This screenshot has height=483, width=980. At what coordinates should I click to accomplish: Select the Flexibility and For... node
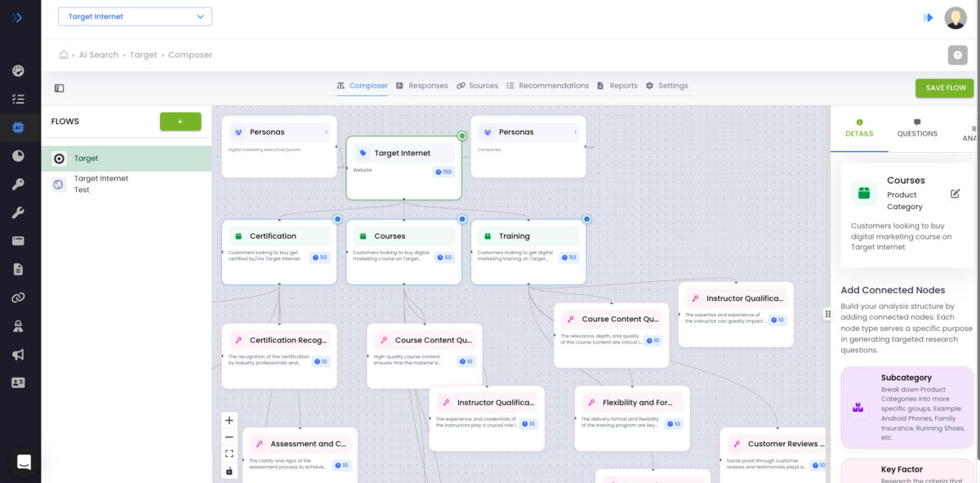point(632,418)
